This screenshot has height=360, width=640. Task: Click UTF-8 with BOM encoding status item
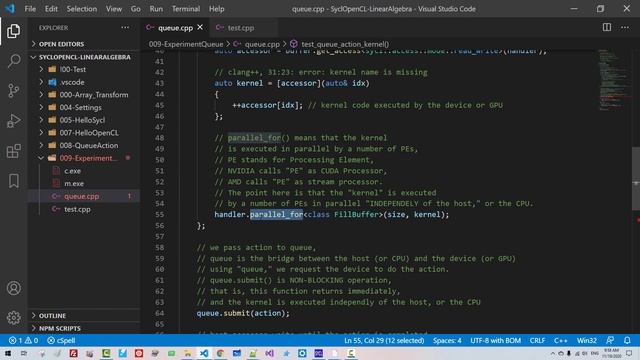[x=495, y=340]
